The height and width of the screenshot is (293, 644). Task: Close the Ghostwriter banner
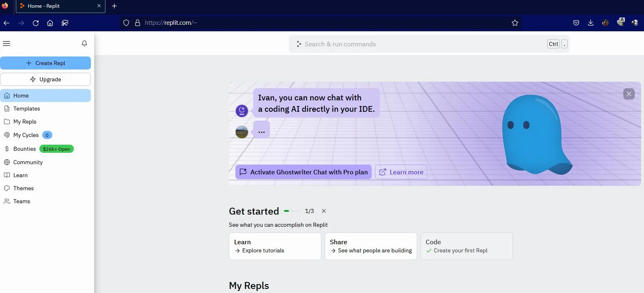(629, 94)
